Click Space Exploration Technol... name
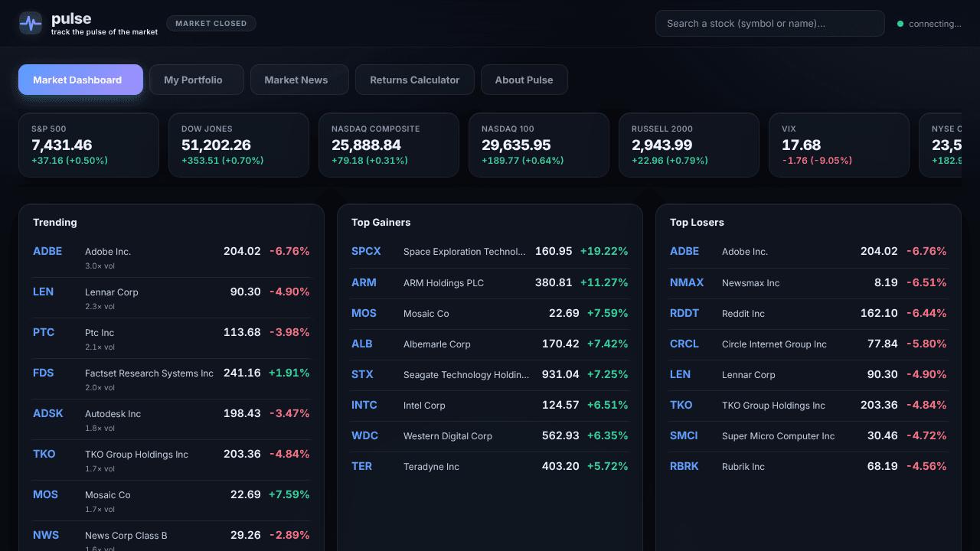 pos(465,252)
